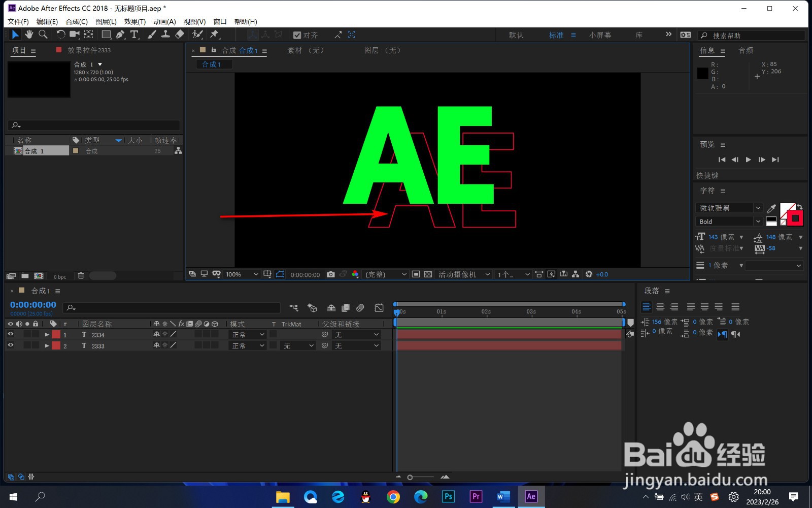Select the Pan Behind anchor tool
The height and width of the screenshot is (508, 812).
89,35
